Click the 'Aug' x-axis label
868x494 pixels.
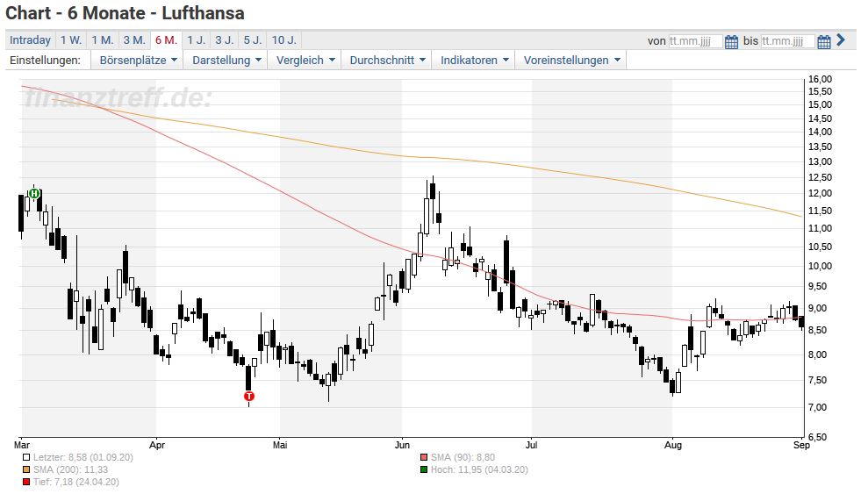click(672, 446)
